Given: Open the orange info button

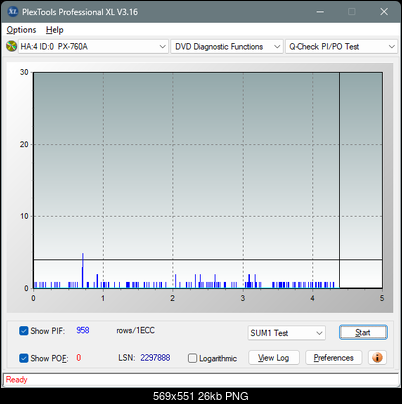Looking at the screenshot, I should coord(377,358).
